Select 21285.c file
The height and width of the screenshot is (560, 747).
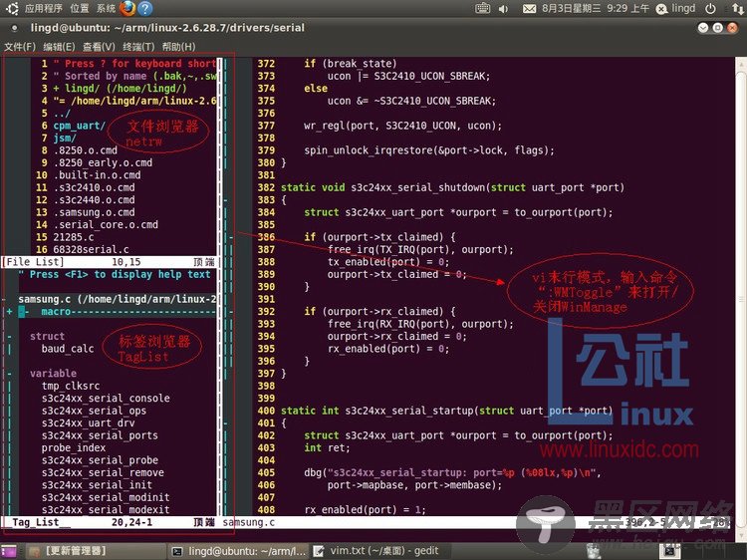pyautogui.click(x=74, y=237)
